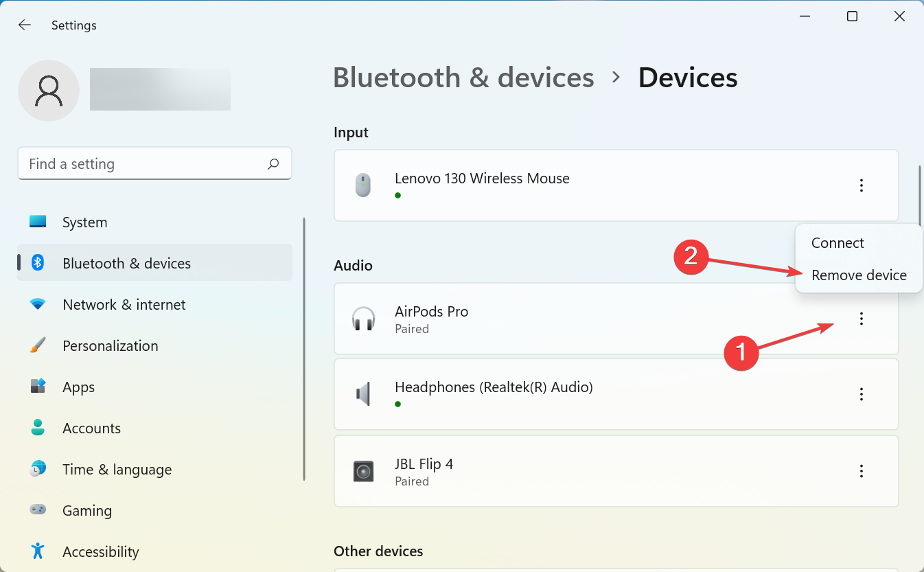Click the Accessibility figure icon
This screenshot has width=924, height=572.
pos(38,551)
